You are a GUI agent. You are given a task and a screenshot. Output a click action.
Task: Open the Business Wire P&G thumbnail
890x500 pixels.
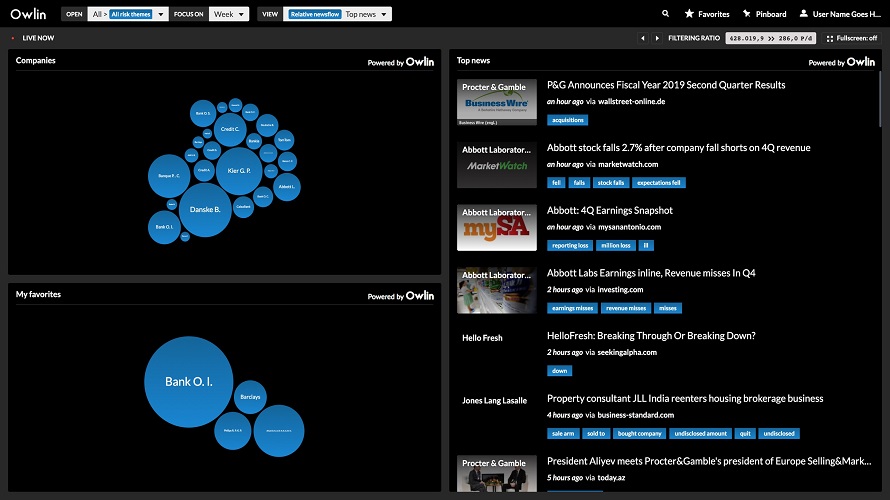pyautogui.click(x=497, y=102)
